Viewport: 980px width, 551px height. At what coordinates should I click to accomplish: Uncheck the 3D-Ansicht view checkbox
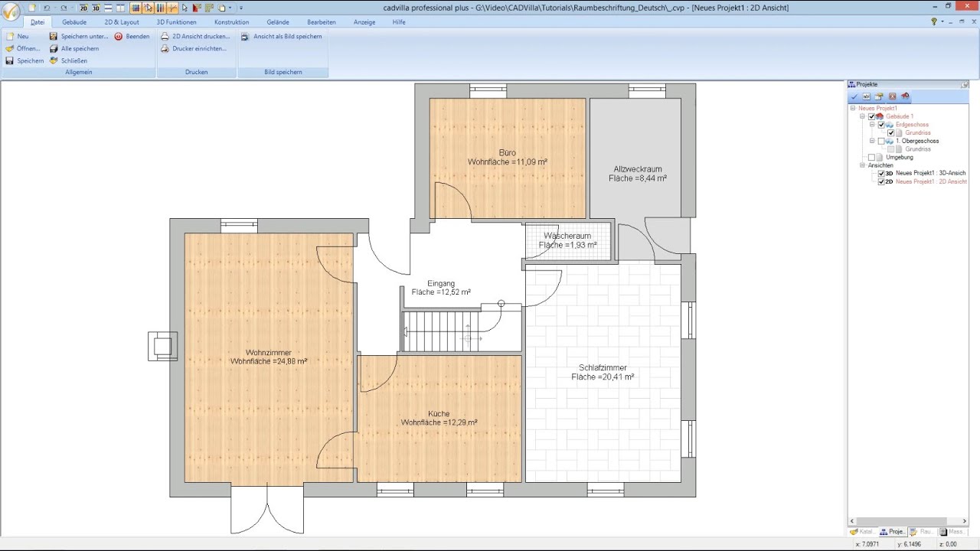(x=881, y=173)
